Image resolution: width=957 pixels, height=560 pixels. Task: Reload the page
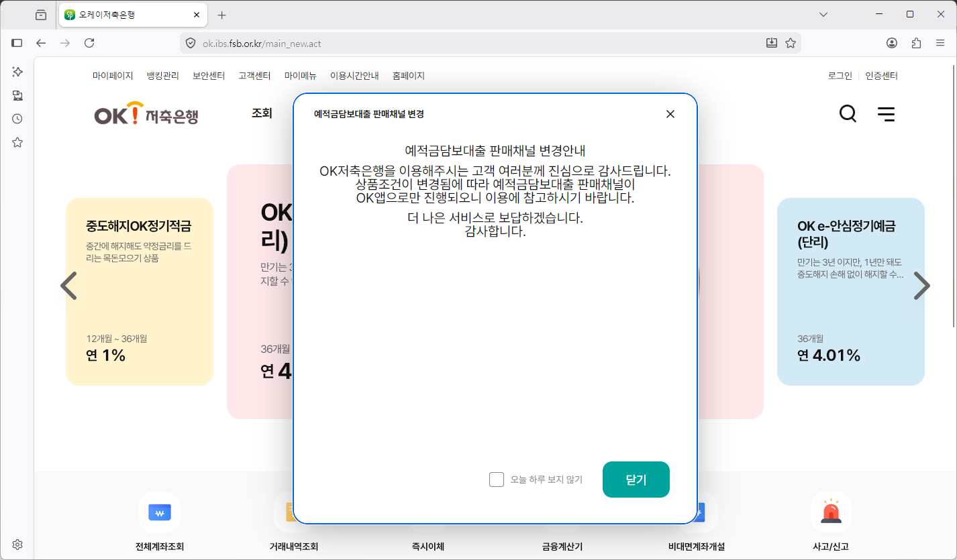[x=89, y=43]
